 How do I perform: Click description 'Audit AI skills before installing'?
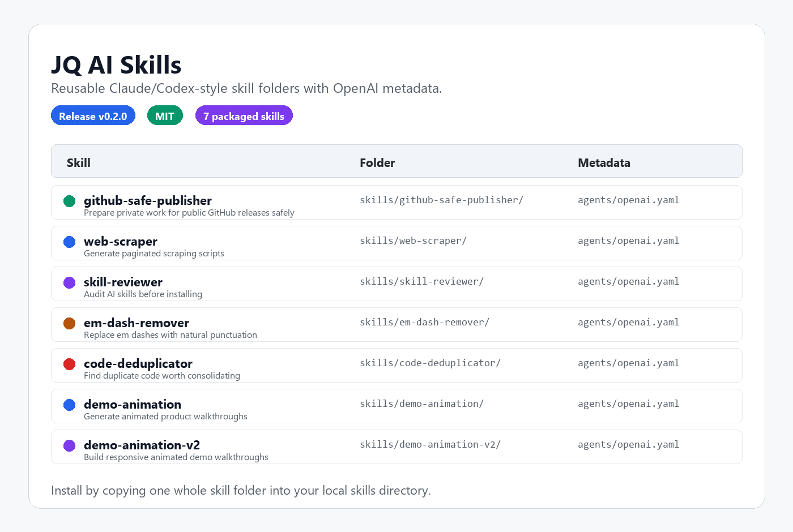(143, 294)
